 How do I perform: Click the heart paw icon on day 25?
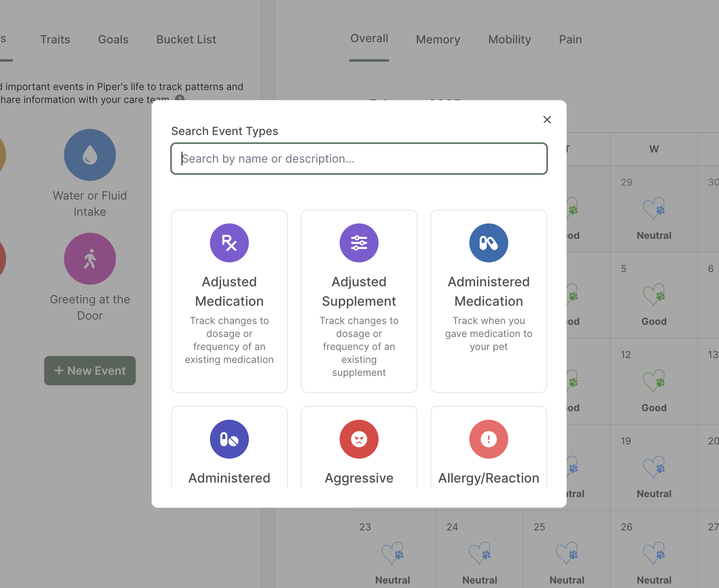(567, 553)
